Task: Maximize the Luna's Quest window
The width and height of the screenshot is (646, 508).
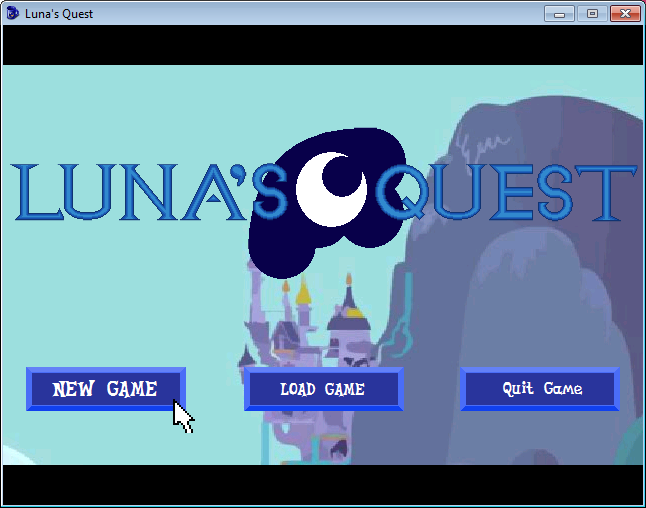Action: pos(592,14)
